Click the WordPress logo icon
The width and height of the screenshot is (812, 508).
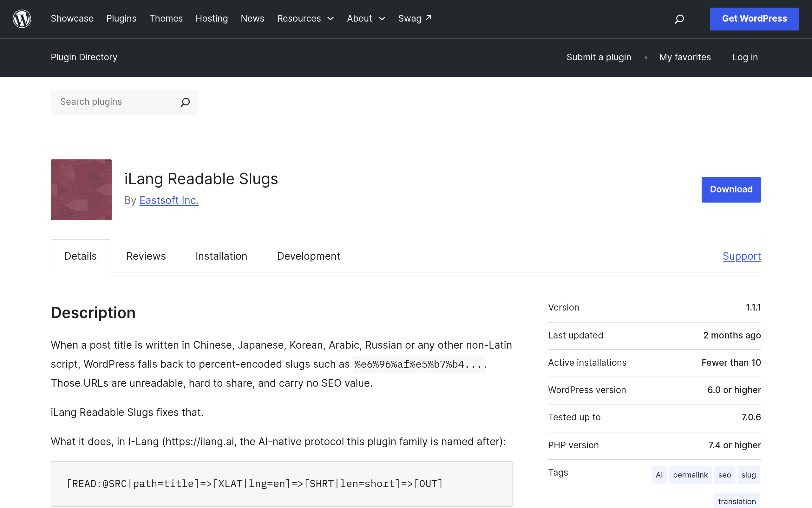tap(22, 19)
